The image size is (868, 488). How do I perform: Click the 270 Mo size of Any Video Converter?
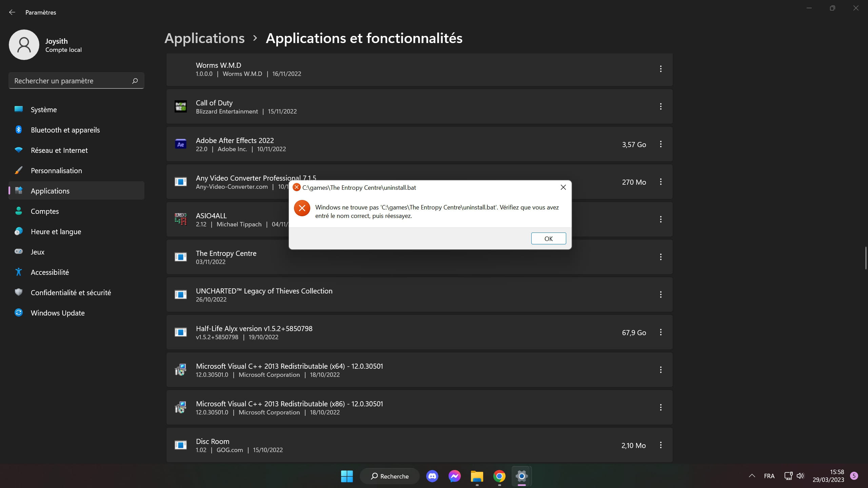(x=634, y=182)
